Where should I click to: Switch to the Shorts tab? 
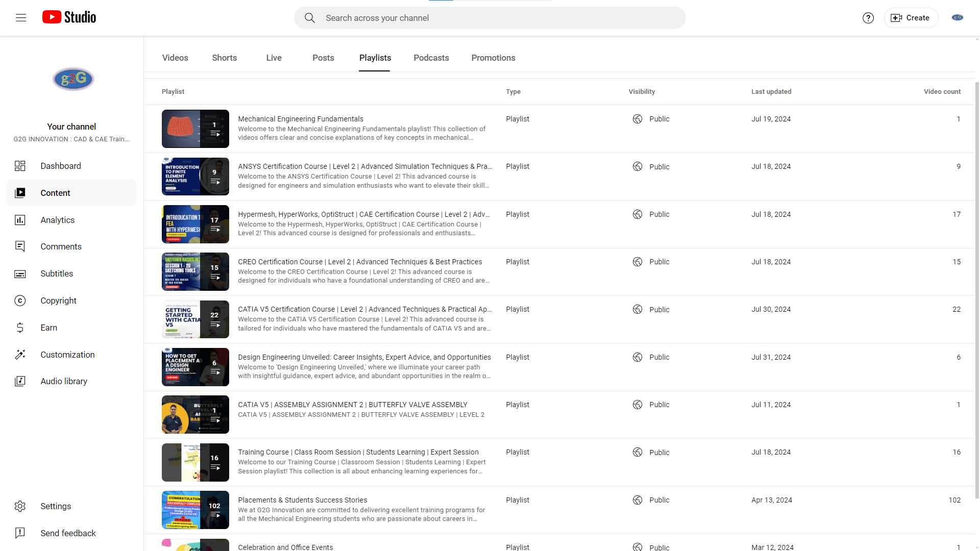click(225, 58)
